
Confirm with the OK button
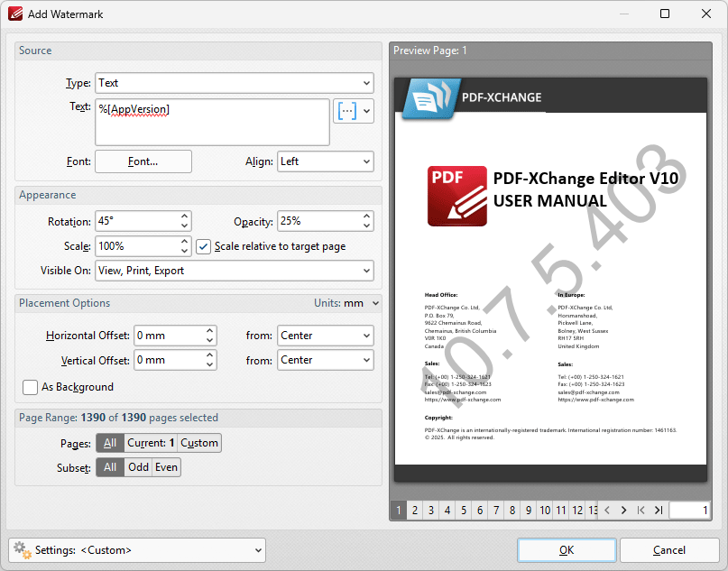(567, 550)
